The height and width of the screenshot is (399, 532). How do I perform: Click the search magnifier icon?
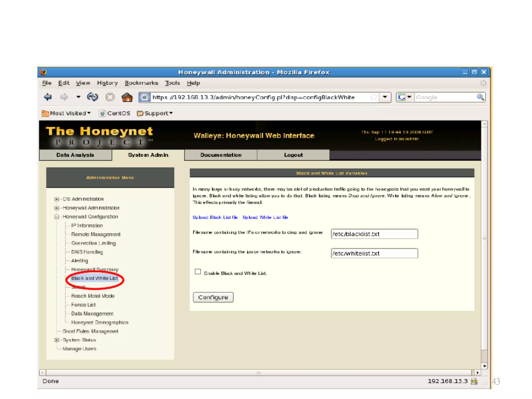pyautogui.click(x=480, y=97)
